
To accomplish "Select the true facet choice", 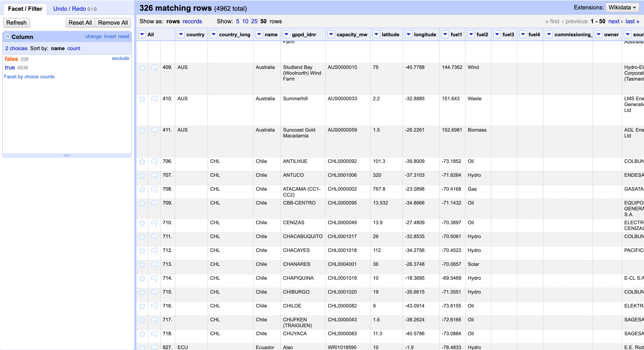I will 10,68.
